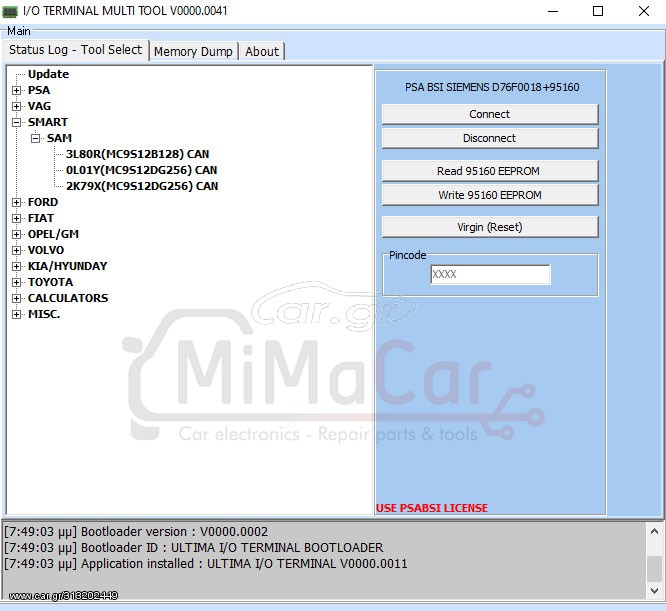Select the FORD label in tree
Screen dimensions: 666x611
point(43,202)
